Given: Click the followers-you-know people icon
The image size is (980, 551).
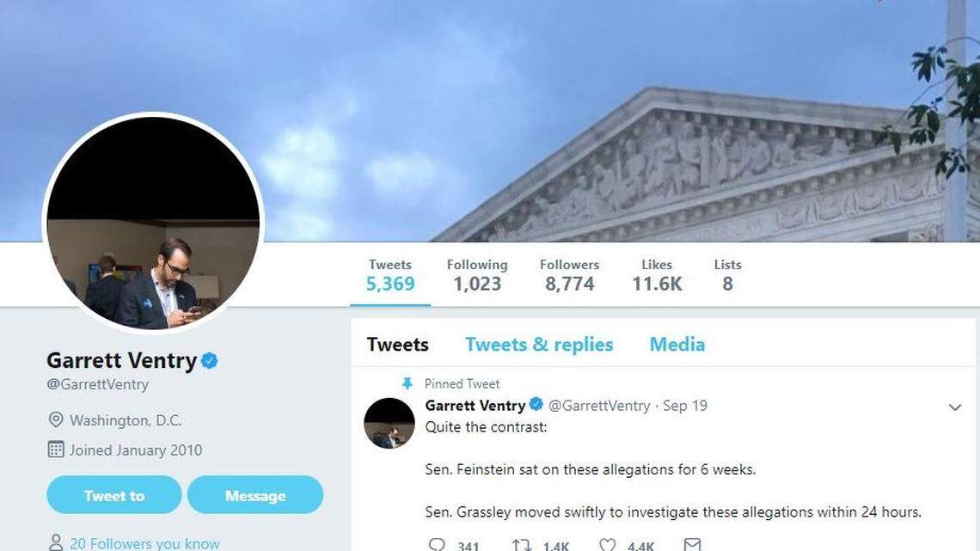Looking at the screenshot, I should (x=55, y=542).
